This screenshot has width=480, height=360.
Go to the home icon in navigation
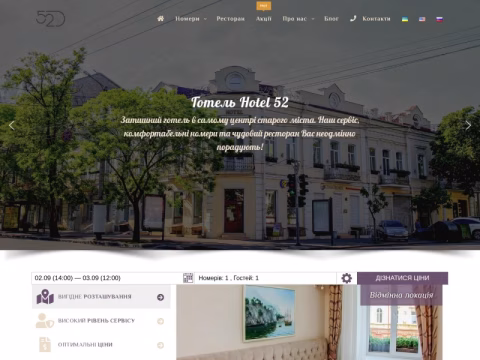161,19
